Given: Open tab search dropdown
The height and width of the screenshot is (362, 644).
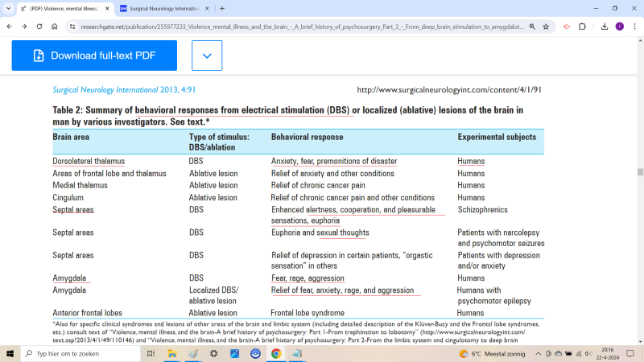Looking at the screenshot, I should (8, 8).
